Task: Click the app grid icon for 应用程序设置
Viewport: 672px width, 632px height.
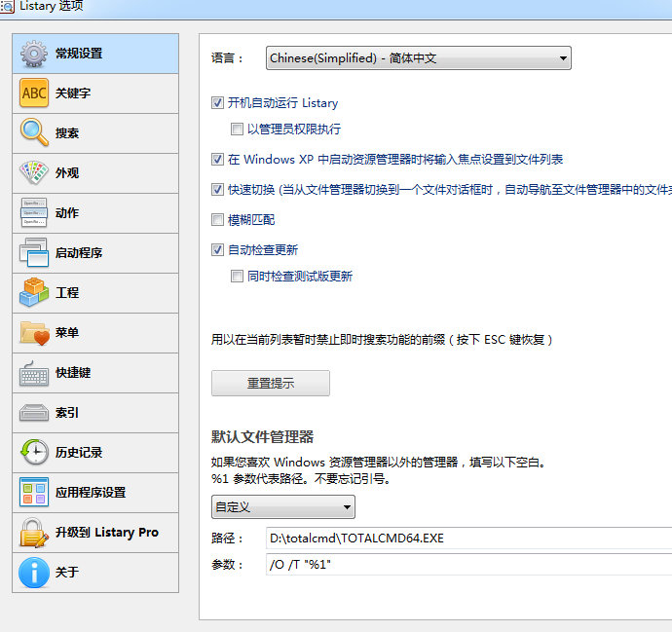Action: [34, 492]
